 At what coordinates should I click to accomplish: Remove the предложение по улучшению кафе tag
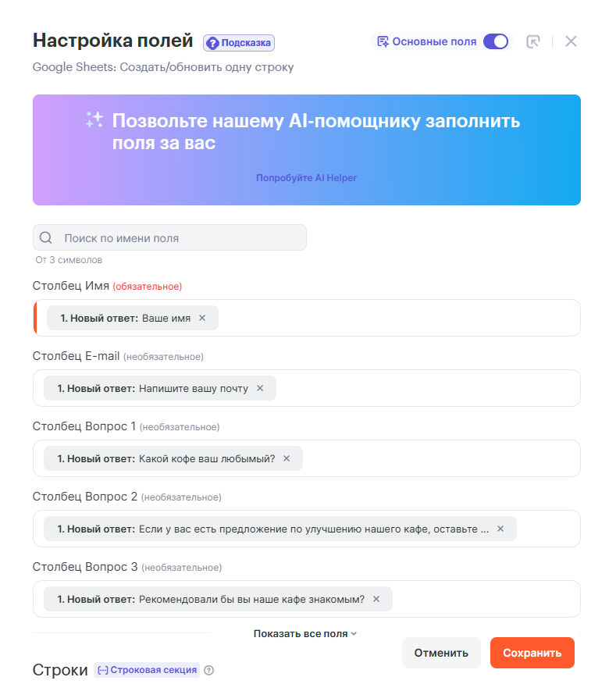(x=500, y=529)
